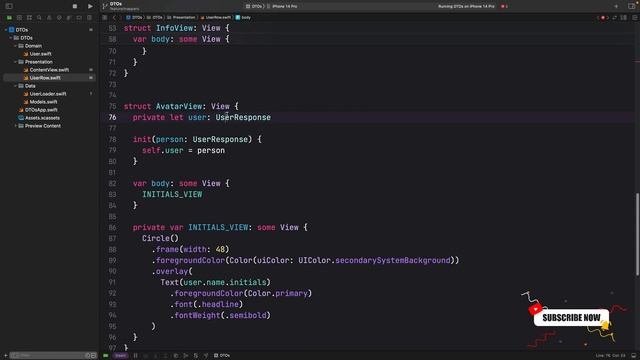Click the Simulate Location arrow icon

(206, 356)
